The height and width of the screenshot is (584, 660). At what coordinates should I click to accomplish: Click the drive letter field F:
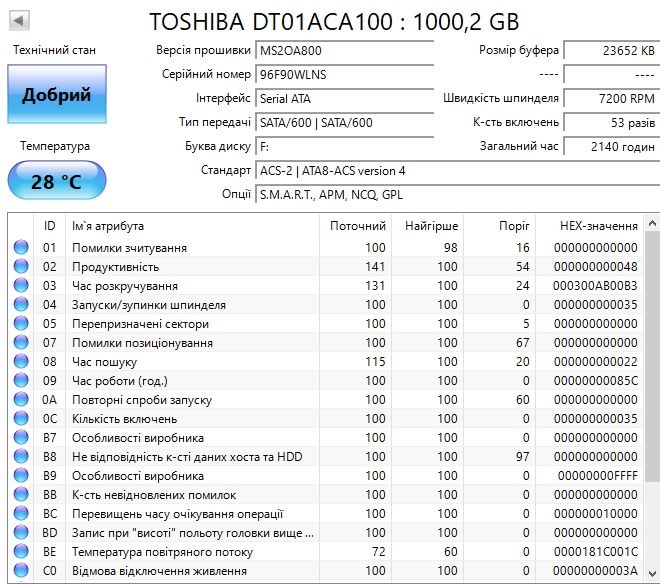click(344, 147)
